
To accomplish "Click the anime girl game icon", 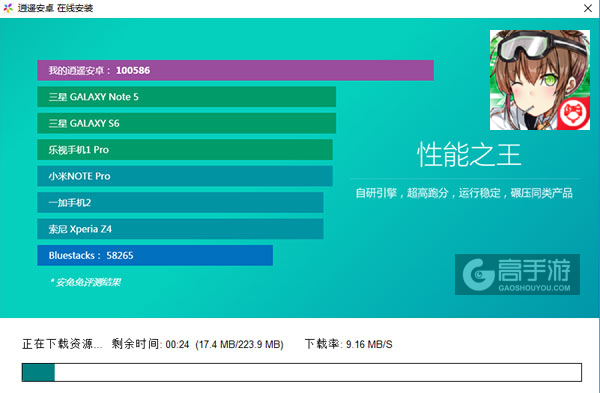I will pyautogui.click(x=540, y=80).
